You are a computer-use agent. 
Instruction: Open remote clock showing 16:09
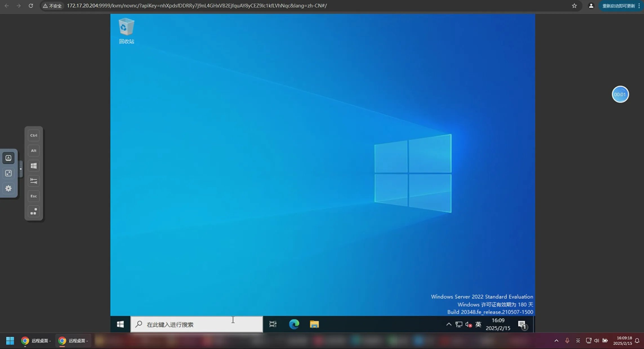498,324
